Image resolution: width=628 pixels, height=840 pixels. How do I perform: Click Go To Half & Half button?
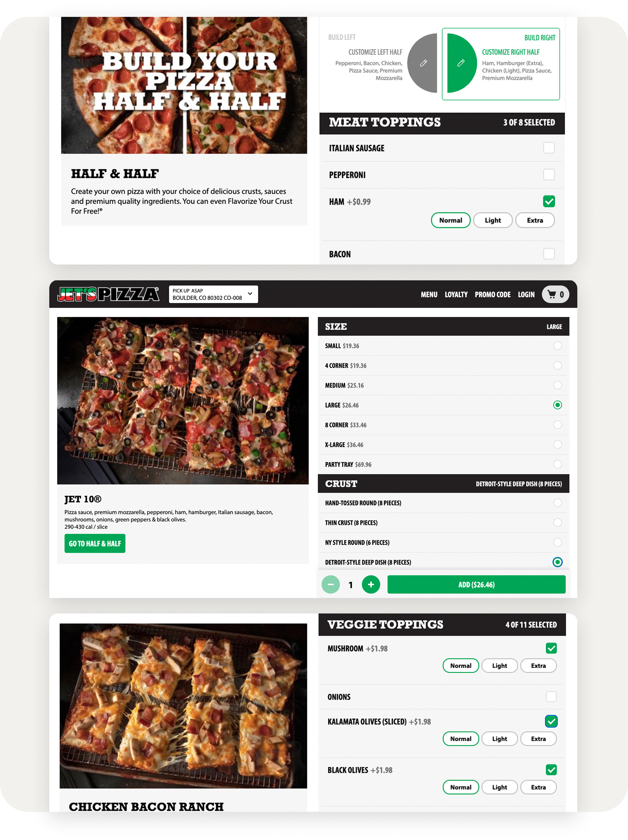95,543
